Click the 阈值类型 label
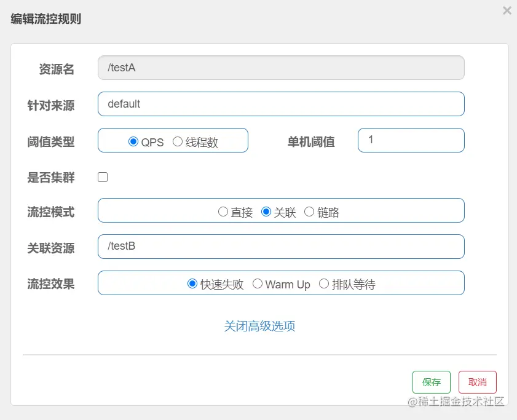517x420 pixels. [51, 142]
